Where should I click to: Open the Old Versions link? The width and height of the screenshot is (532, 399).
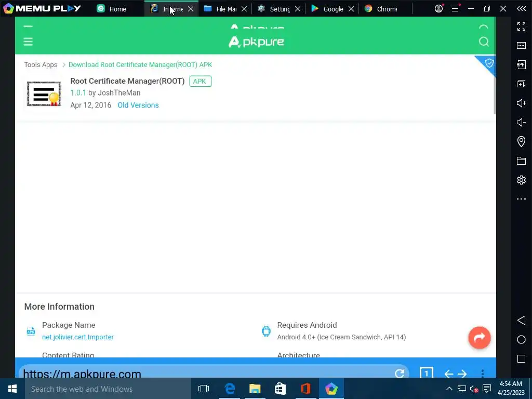coord(138,105)
